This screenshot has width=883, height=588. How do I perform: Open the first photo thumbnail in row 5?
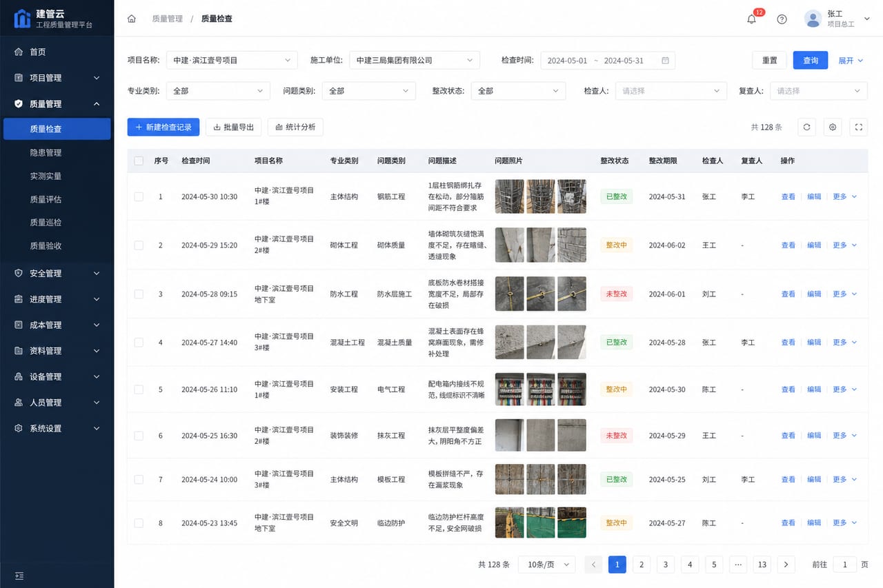tap(509, 389)
